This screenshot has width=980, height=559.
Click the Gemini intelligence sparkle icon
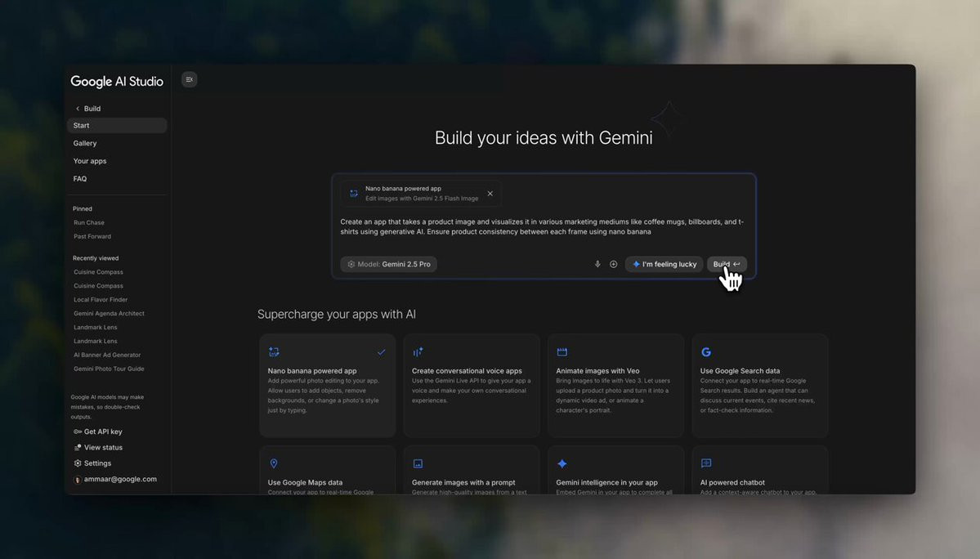(562, 463)
